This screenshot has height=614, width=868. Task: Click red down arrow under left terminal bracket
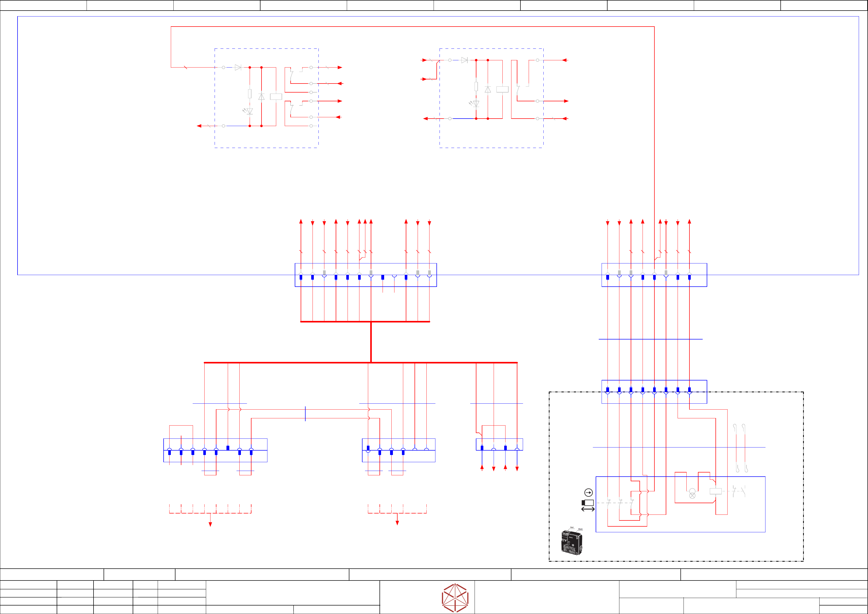click(210, 524)
